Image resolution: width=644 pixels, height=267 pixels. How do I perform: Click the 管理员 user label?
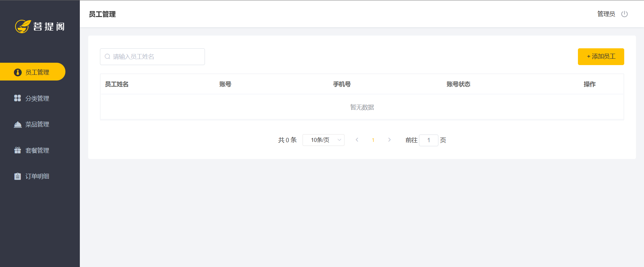point(606,14)
